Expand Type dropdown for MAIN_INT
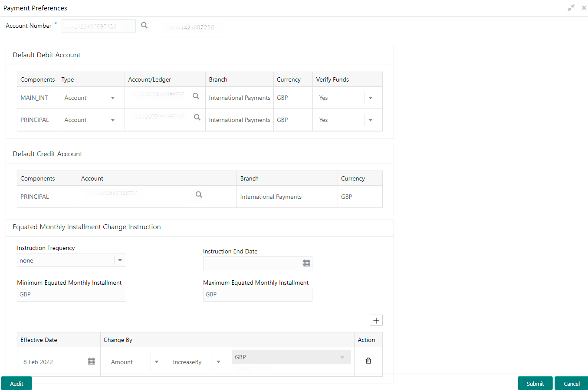This screenshot has height=391, width=588. 113,98
